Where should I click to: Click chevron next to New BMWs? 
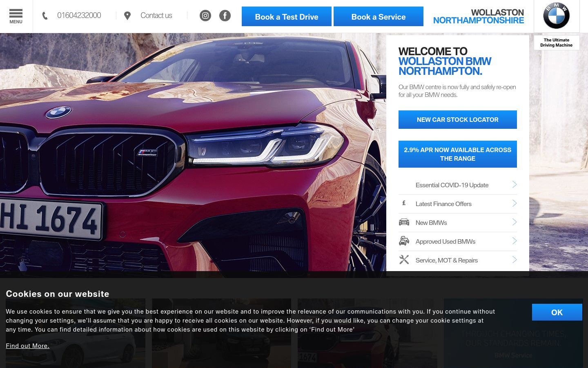514,222
